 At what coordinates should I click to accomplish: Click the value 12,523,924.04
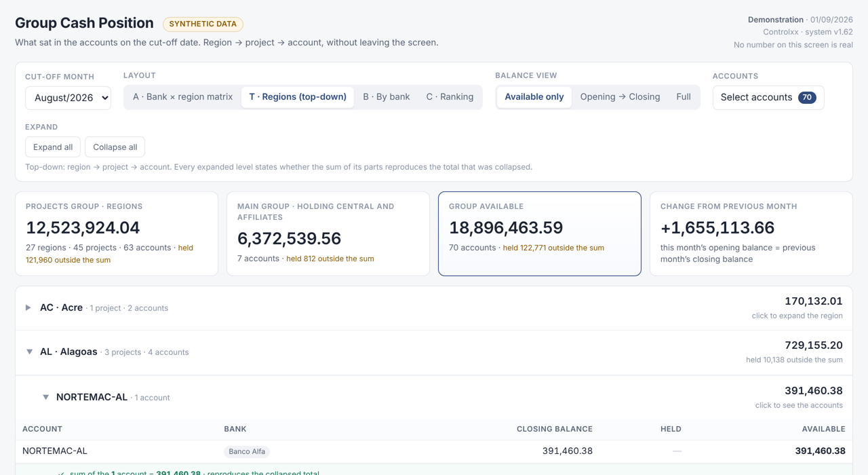(x=83, y=227)
